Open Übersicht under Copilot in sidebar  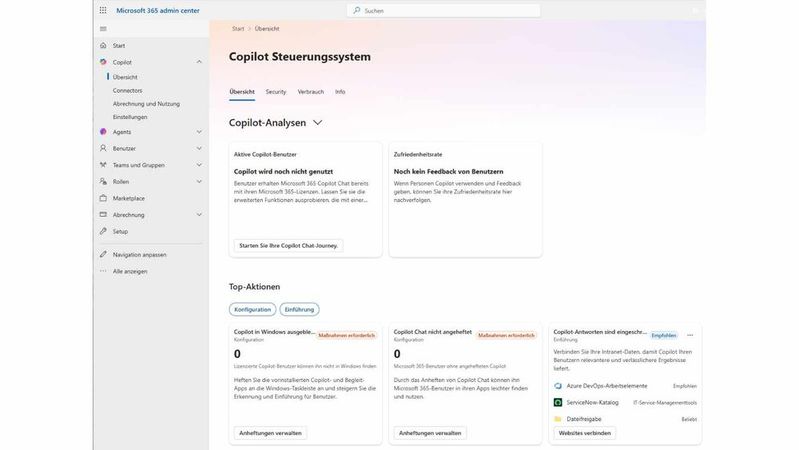pyautogui.click(x=125, y=77)
